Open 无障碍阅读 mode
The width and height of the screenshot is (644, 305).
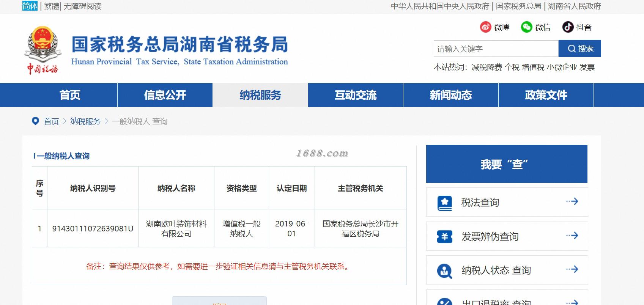[x=82, y=6]
